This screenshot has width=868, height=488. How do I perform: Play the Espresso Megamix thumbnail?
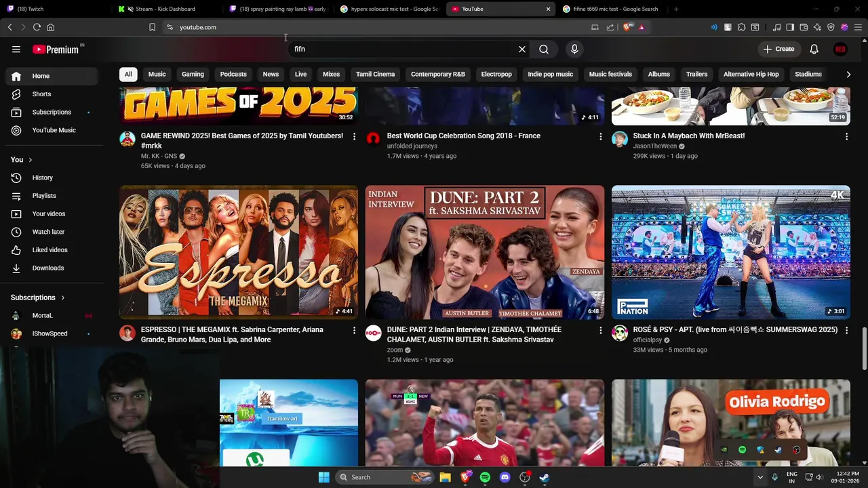pyautogui.click(x=239, y=252)
